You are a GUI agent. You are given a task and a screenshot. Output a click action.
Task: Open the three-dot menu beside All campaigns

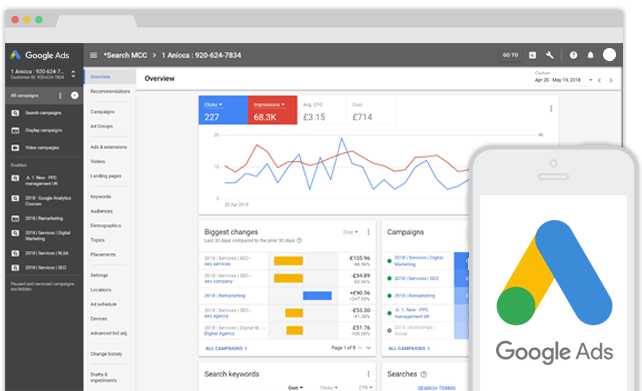pos(60,95)
